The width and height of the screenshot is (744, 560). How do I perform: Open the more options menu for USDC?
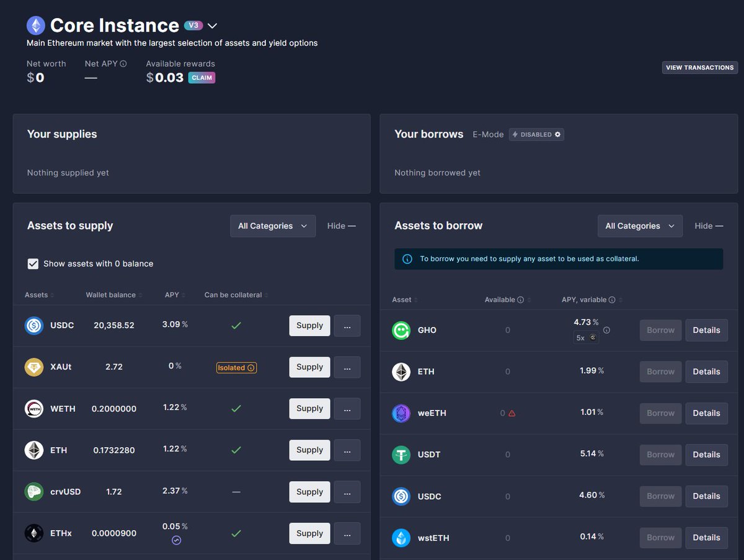pyautogui.click(x=347, y=326)
